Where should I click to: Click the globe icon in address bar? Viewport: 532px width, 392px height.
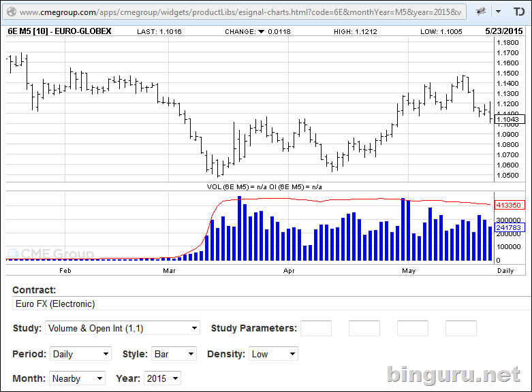click(12, 12)
